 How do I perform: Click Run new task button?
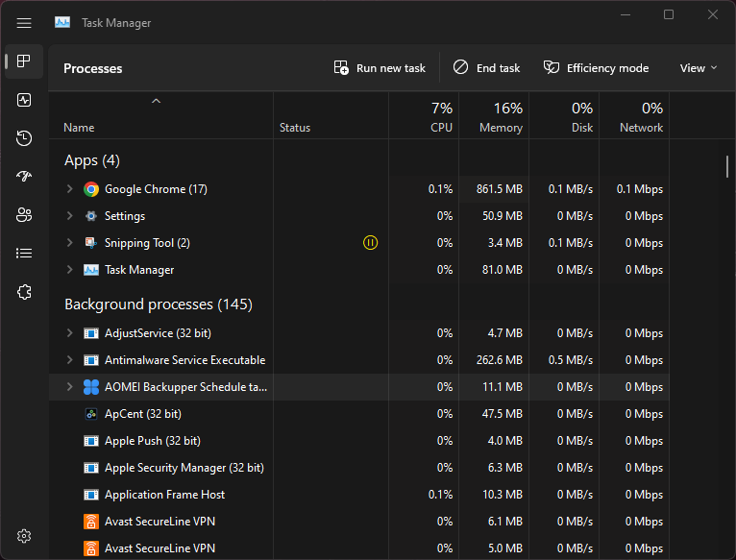(380, 68)
